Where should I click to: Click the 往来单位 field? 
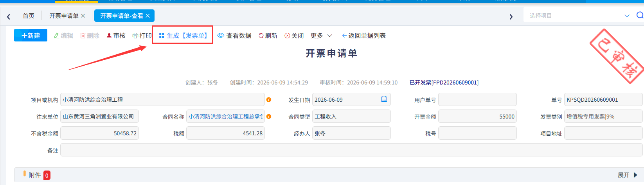[99, 117]
